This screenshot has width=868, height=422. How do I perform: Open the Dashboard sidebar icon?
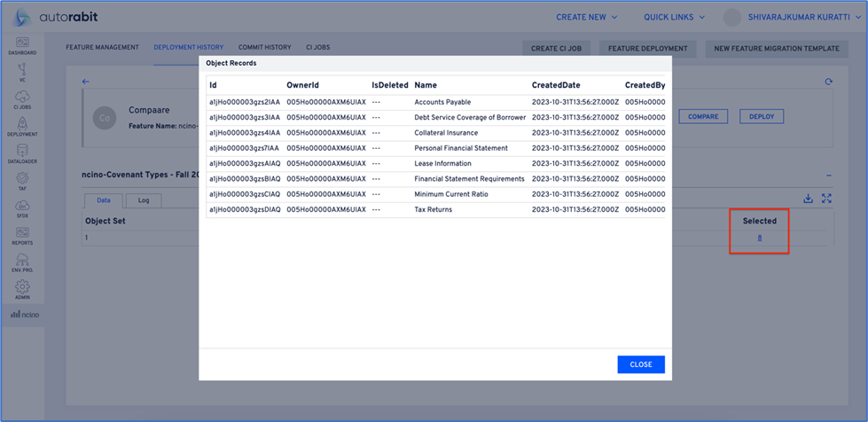(x=22, y=45)
